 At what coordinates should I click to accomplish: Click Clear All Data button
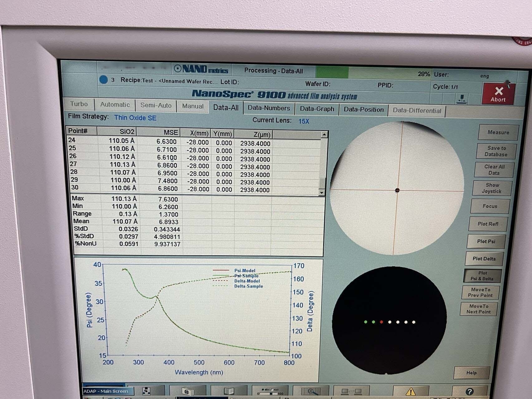[494, 170]
